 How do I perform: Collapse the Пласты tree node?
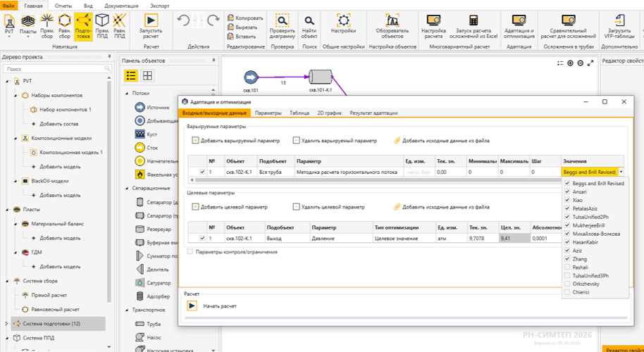point(7,209)
